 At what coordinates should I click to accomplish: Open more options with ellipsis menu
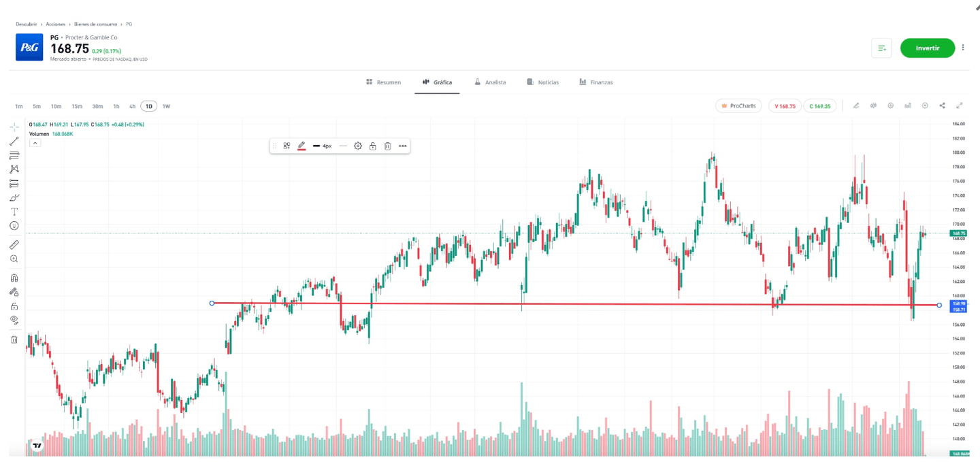tap(403, 146)
